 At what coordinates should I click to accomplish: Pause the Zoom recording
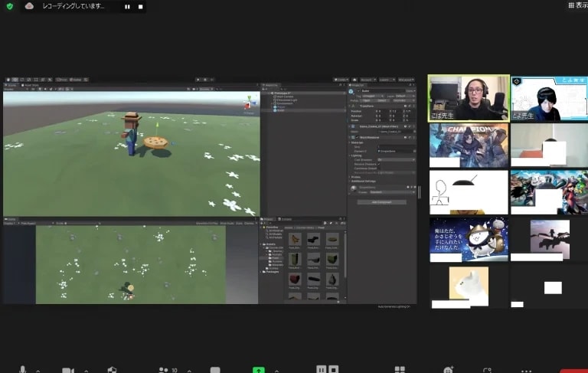[128, 7]
